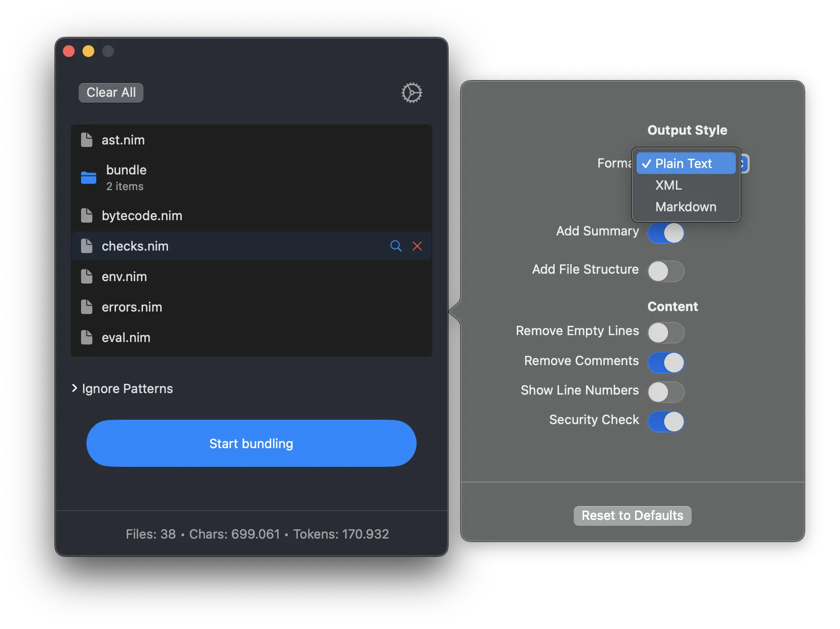Click the errors.nim file icon

(87, 307)
